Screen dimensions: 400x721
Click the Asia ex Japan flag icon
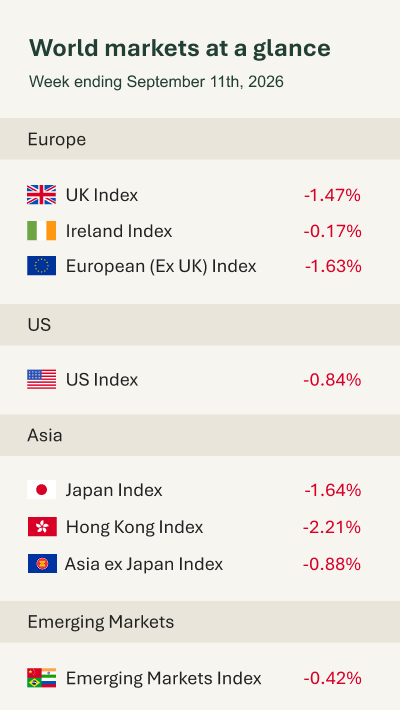pos(42,563)
